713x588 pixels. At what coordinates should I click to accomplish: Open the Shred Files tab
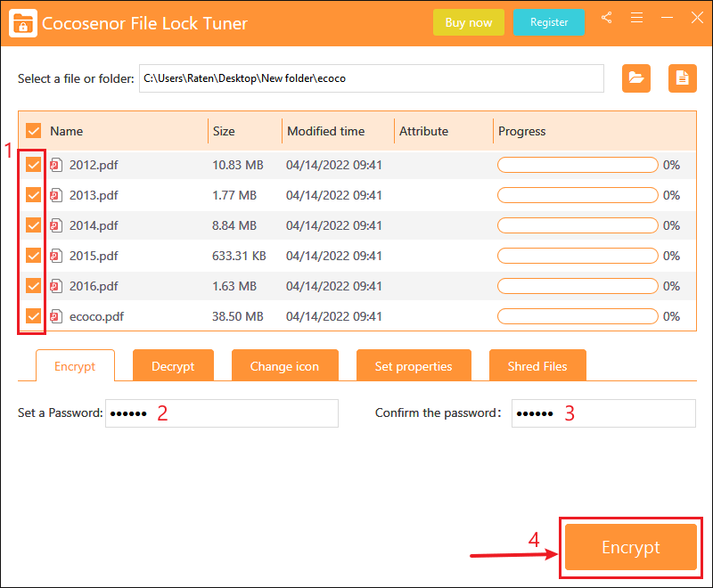point(537,366)
